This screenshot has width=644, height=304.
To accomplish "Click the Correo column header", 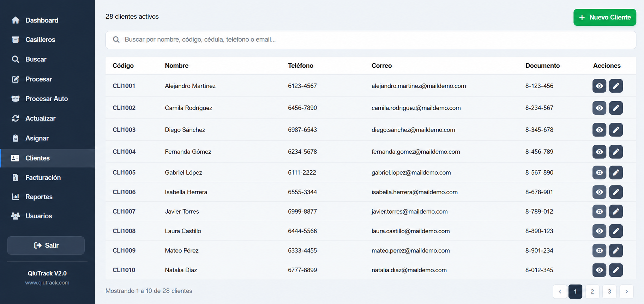I will [381, 66].
